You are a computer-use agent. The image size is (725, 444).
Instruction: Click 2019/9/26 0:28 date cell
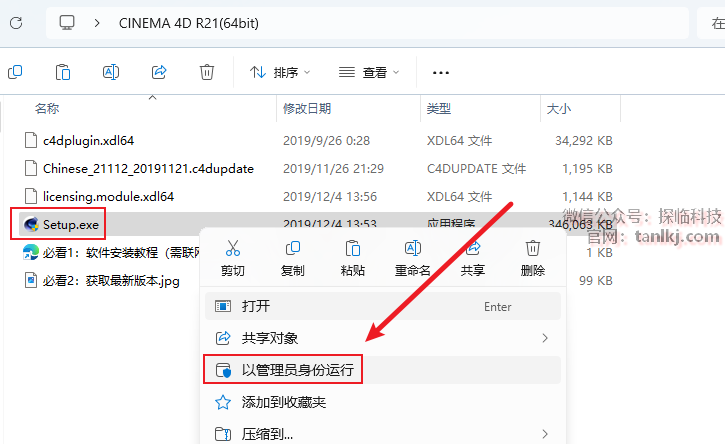(x=326, y=141)
